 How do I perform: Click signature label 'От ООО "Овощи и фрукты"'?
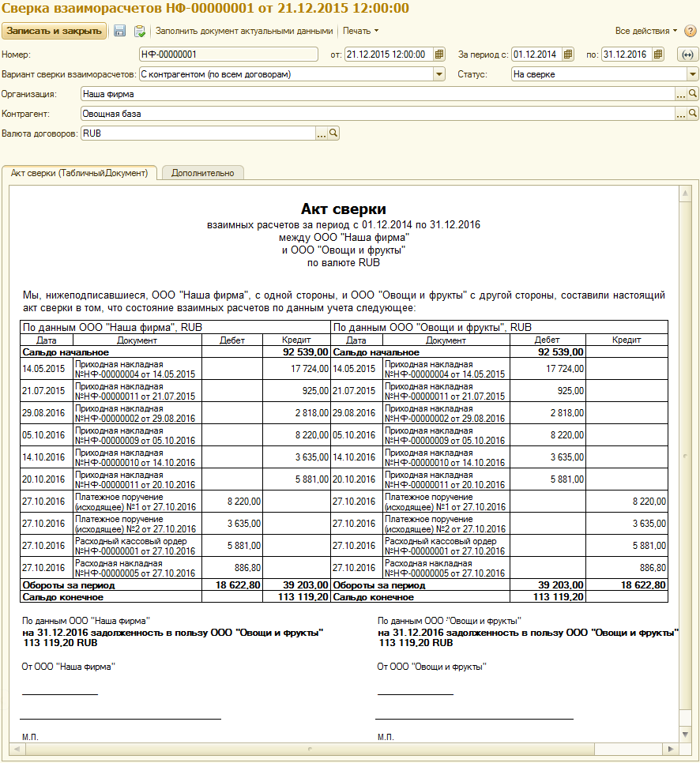tap(432, 667)
